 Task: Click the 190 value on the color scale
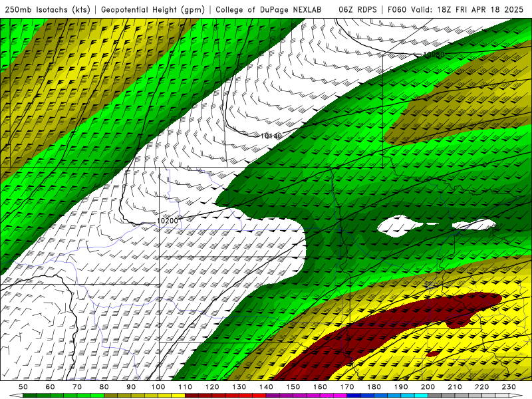[x=401, y=387]
